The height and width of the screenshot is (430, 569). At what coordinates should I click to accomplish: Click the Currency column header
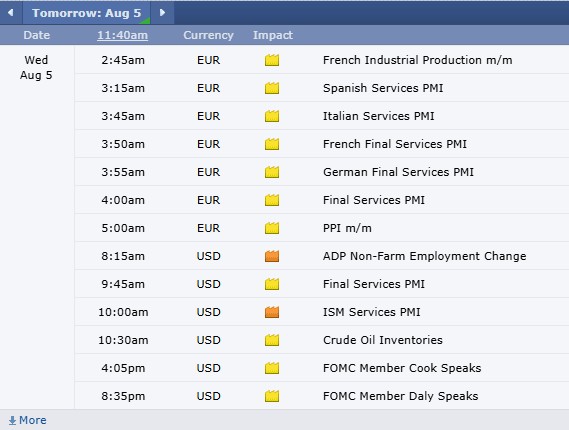pyautogui.click(x=208, y=35)
